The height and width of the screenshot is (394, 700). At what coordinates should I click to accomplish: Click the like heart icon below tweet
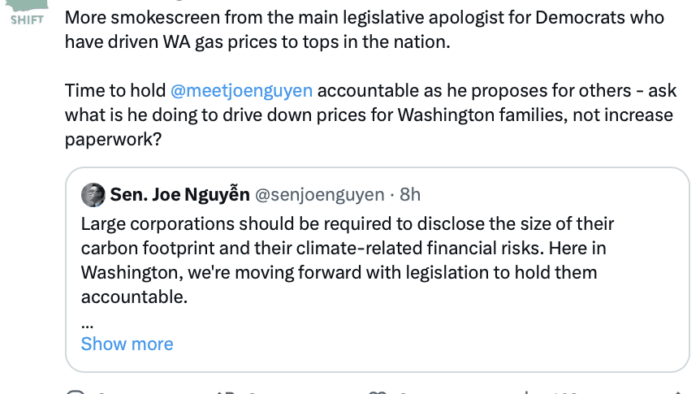pos(377,392)
